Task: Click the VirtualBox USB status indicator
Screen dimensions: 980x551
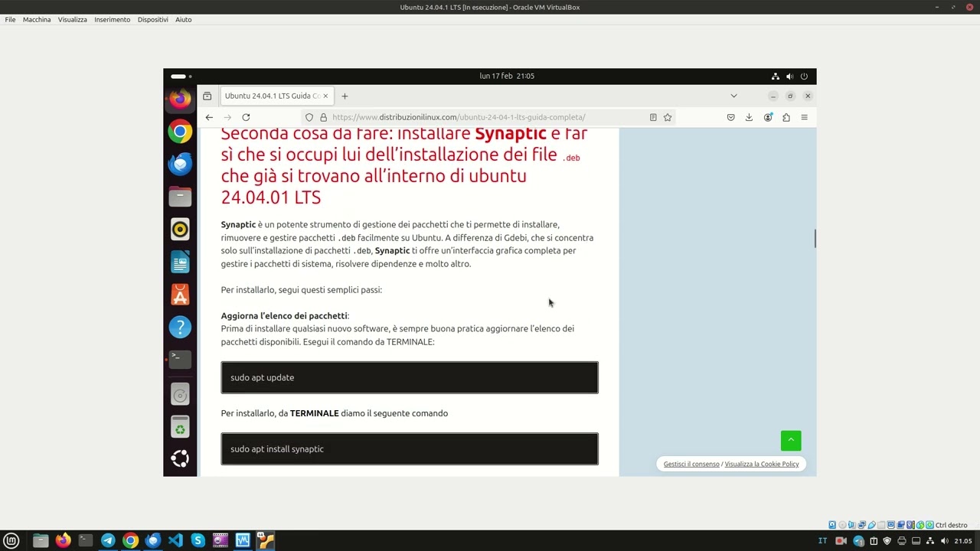Action: click(x=871, y=525)
